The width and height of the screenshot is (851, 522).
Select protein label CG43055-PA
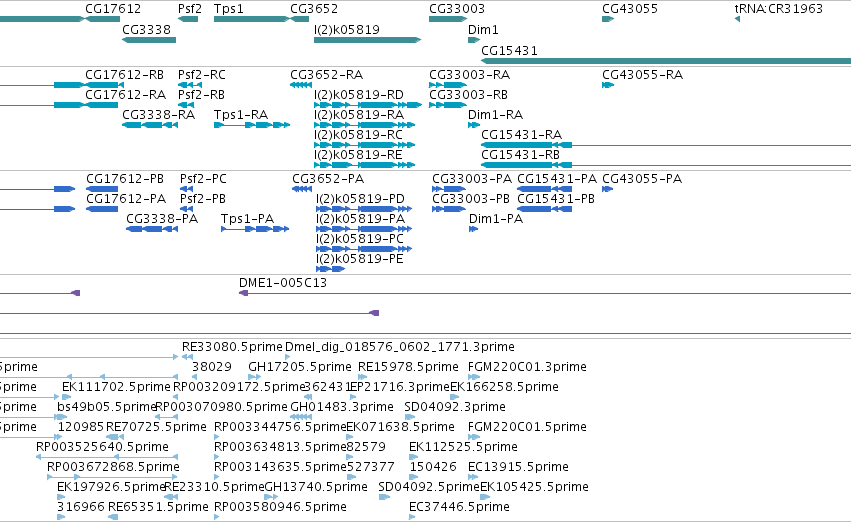point(642,179)
